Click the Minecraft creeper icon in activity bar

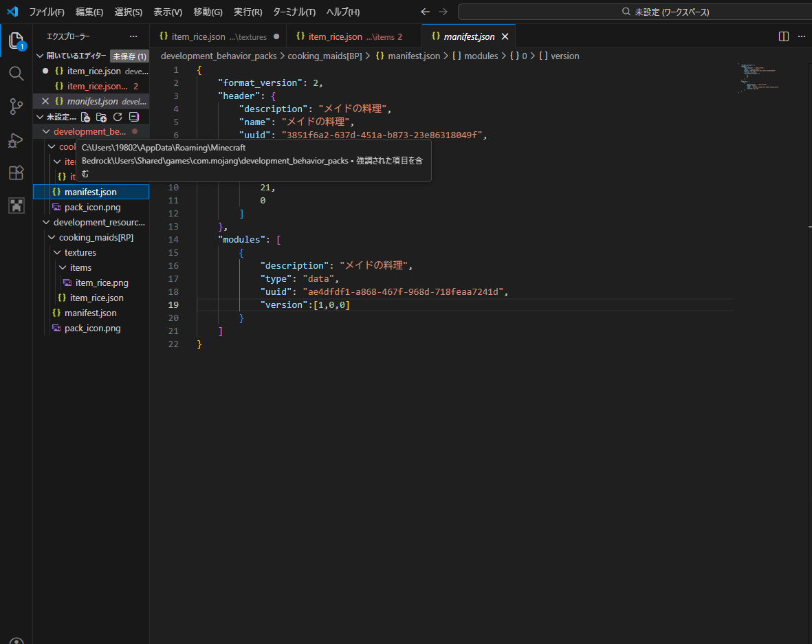tap(17, 205)
